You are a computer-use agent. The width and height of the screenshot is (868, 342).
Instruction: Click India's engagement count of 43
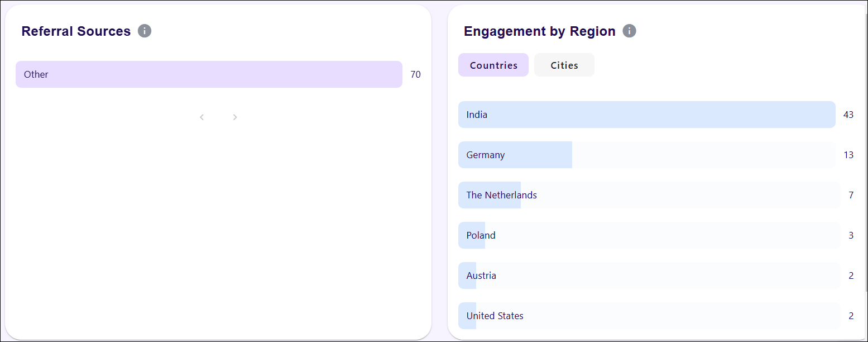[848, 115]
